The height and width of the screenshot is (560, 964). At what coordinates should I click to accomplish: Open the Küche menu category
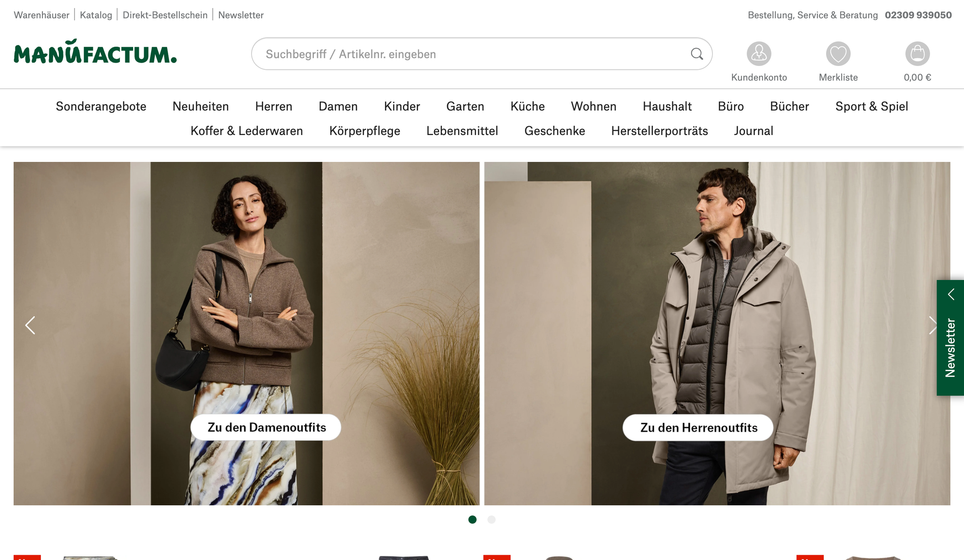[527, 106]
